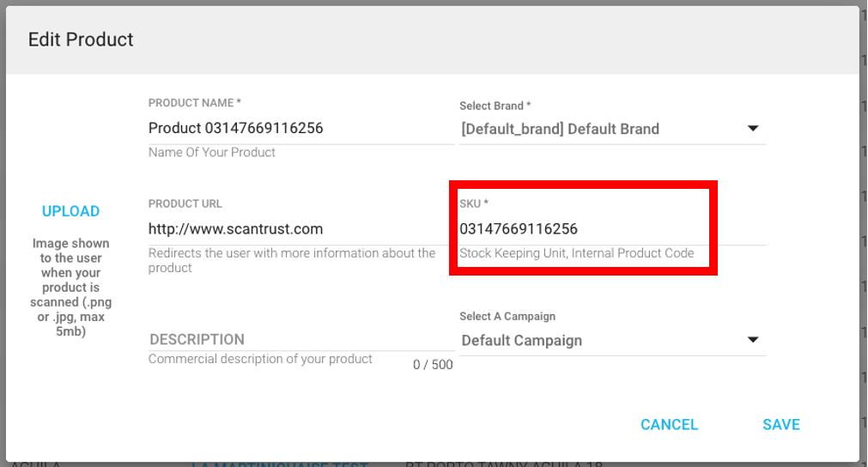868x467 pixels.
Task: Click the 0 / 500 character counter
Action: (433, 365)
